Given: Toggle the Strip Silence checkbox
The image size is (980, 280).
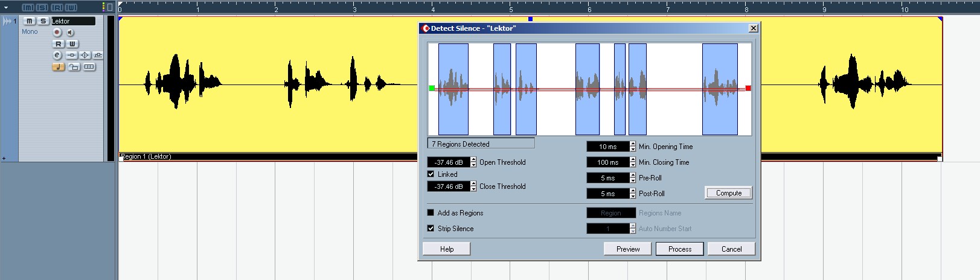Looking at the screenshot, I should [431, 228].
